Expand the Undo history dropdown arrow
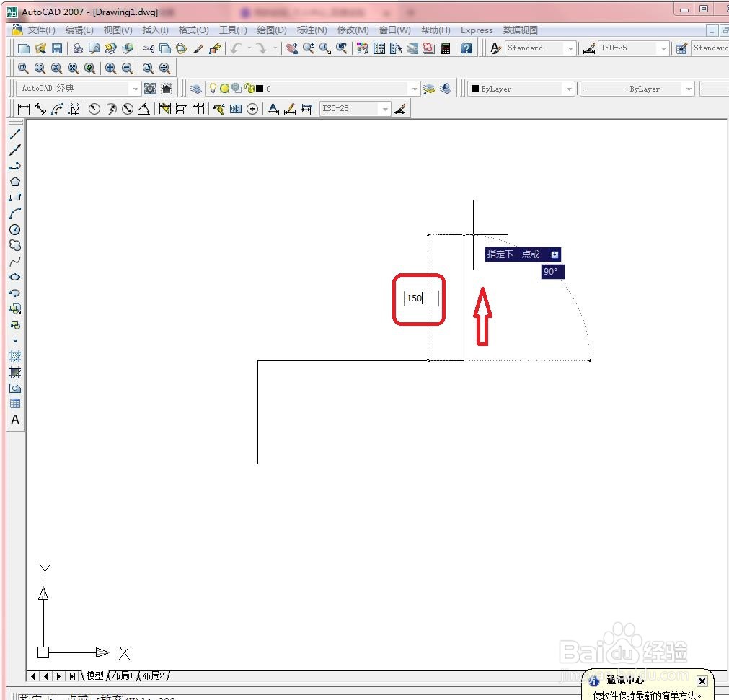 (x=249, y=48)
